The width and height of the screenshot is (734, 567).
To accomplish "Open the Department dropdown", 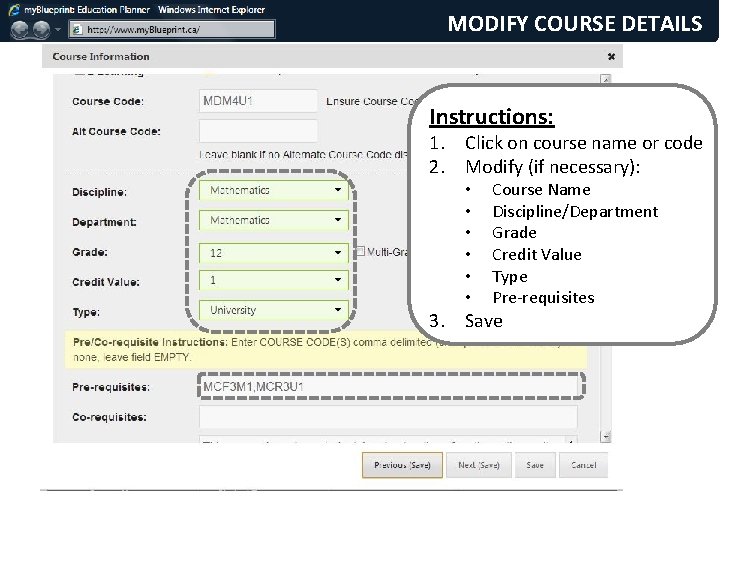I will click(x=273, y=220).
